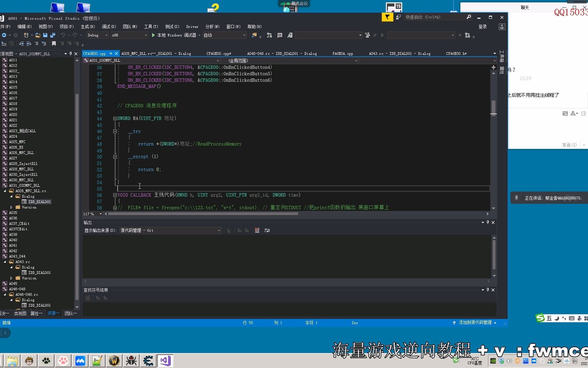Toggle Sogou moon half-width mode icon
Image resolution: width=588 pixels, height=368 pixels.
[x=557, y=318]
